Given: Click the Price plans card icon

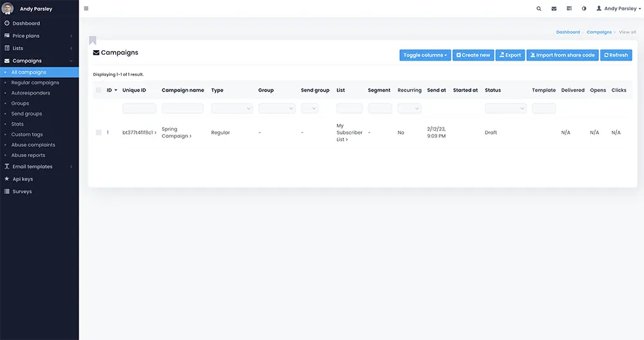Looking at the screenshot, I should click(x=6, y=35).
